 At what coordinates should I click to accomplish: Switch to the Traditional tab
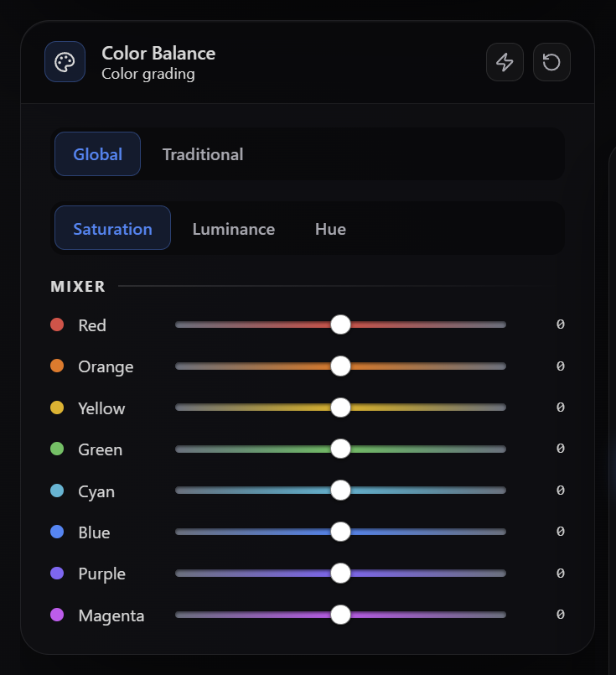203,154
